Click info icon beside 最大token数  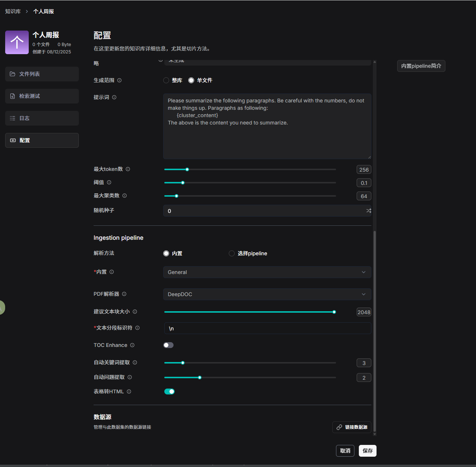tap(128, 169)
